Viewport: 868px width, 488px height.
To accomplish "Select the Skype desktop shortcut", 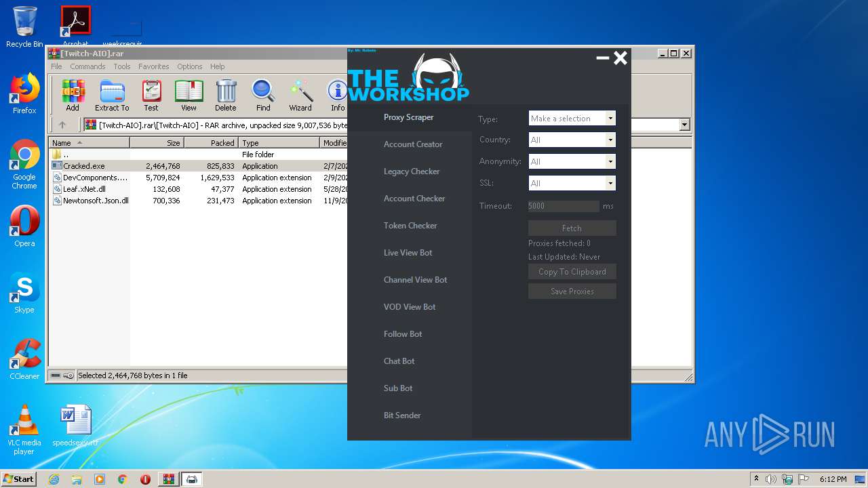I will pyautogui.click(x=24, y=293).
